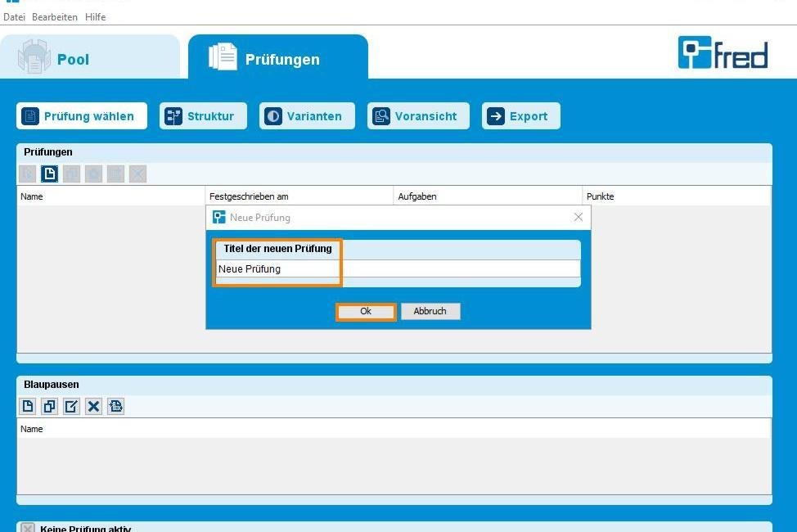The height and width of the screenshot is (532, 797).
Task: Click the grayed X icon beside Keine Prüfung aktiv
Action: pos(28,528)
